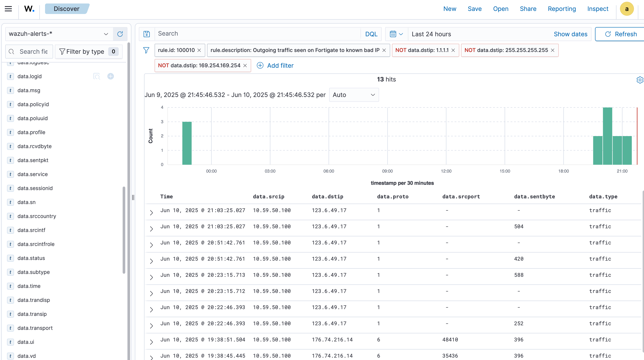Screen dimensions: 644x360
Task: Click the data.sentbyte column header
Action: click(534, 197)
